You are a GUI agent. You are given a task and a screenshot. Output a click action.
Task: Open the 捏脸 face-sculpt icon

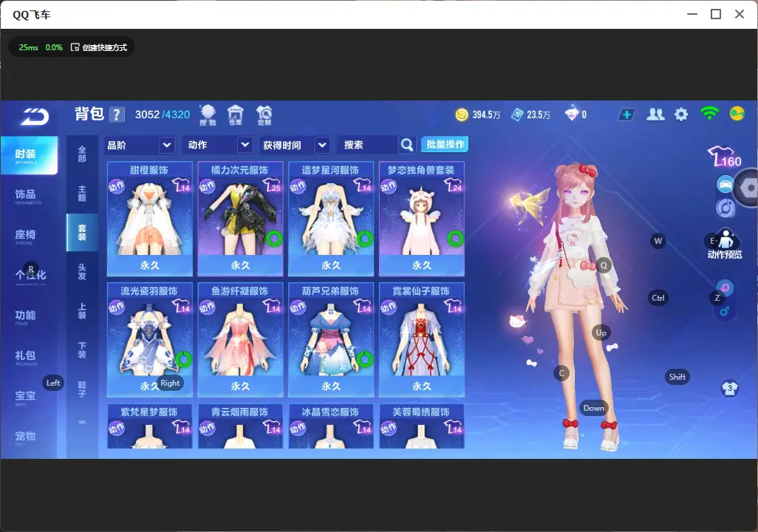pos(208,115)
